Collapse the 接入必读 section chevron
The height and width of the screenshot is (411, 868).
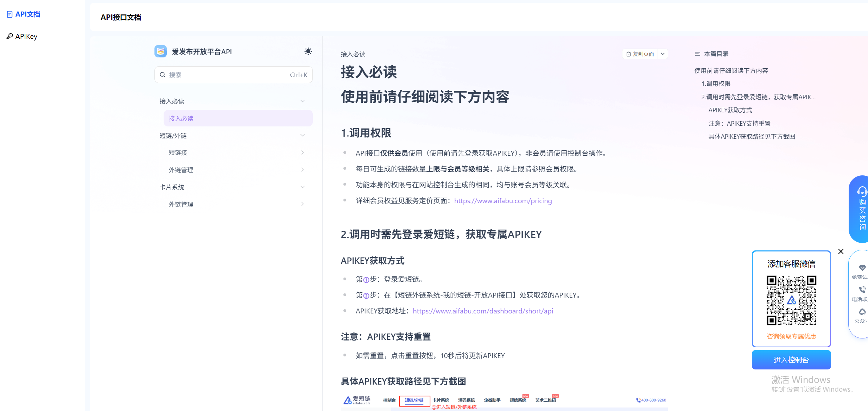302,101
